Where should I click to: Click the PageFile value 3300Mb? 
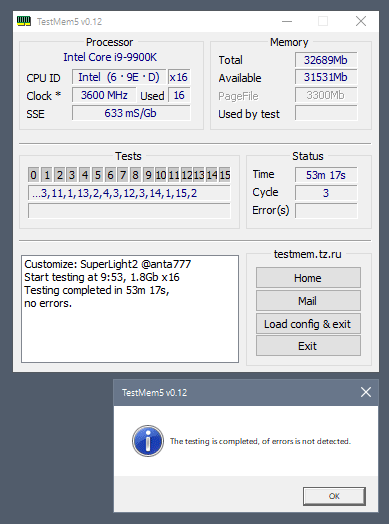(326, 95)
